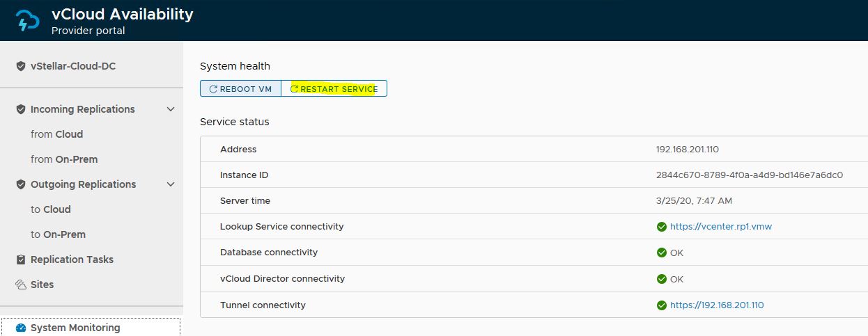Image resolution: width=868 pixels, height=336 pixels.
Task: Click the Outgoing Replications shield icon
Action: click(21, 184)
